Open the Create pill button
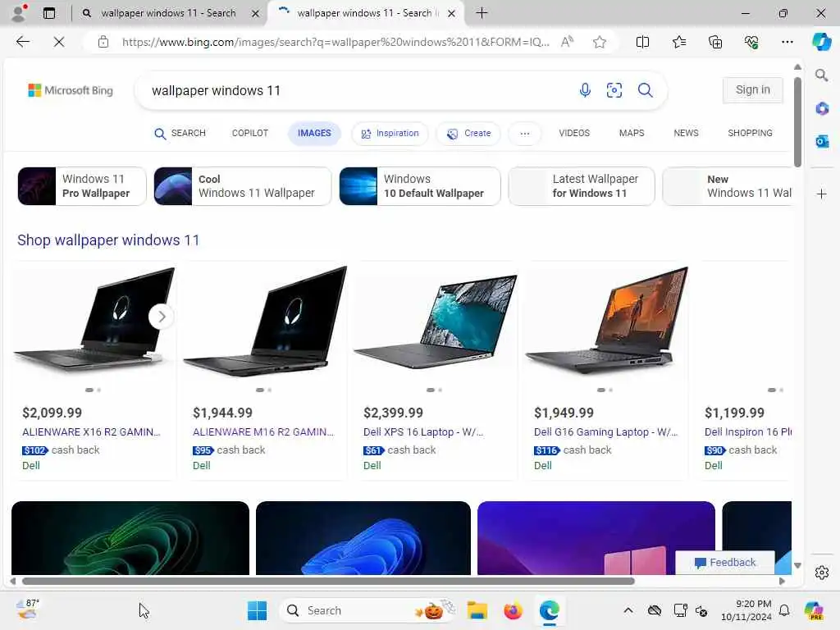 tap(468, 134)
